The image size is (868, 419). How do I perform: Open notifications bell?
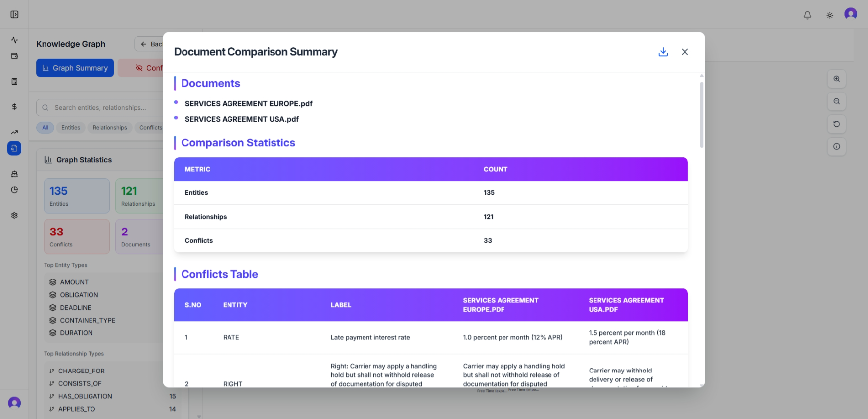807,15
